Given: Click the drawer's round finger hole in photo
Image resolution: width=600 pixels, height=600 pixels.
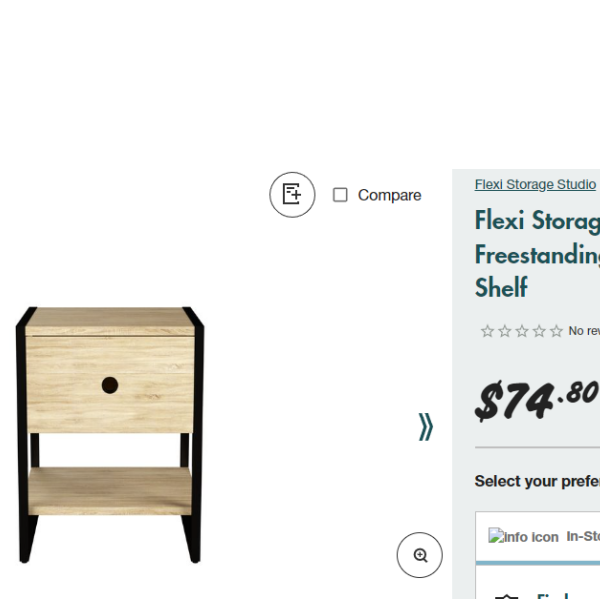Looking at the screenshot, I should (x=110, y=385).
